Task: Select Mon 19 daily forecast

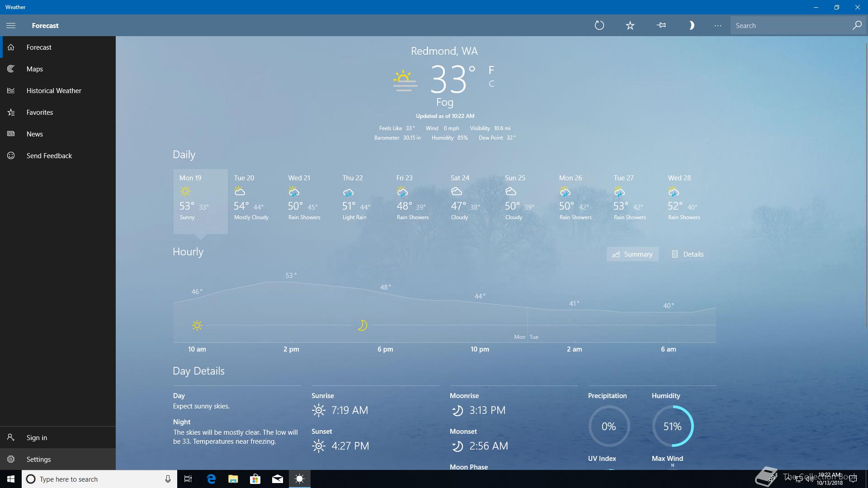Action: [x=200, y=201]
